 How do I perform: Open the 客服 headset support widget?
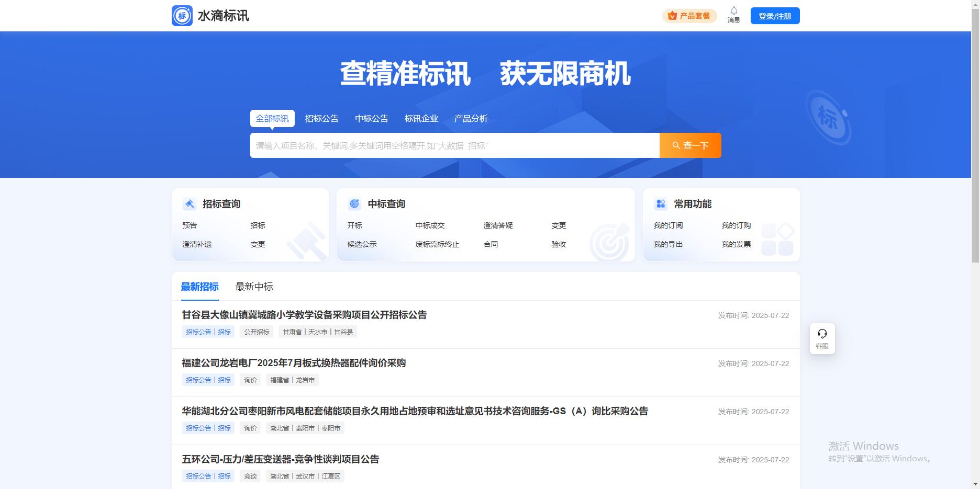(822, 338)
